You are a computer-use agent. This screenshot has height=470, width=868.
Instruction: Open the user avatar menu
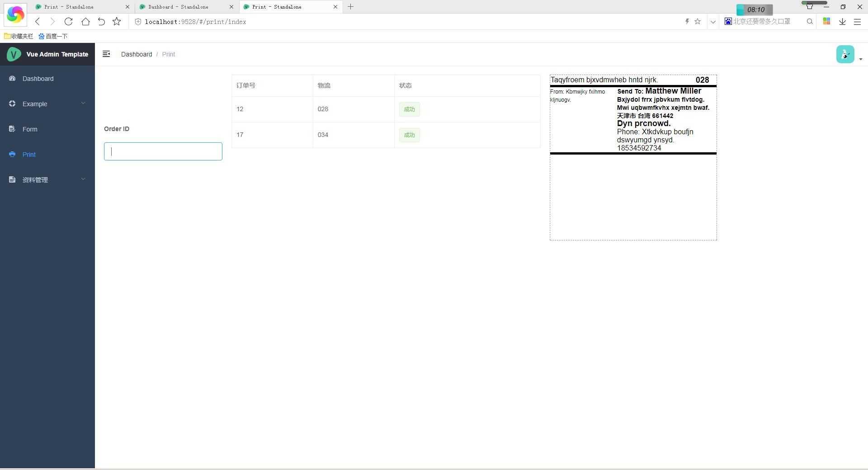[845, 54]
